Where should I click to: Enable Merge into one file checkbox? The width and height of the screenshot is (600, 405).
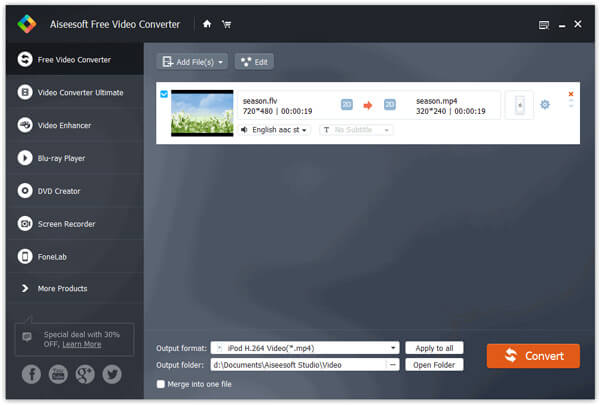coord(161,384)
